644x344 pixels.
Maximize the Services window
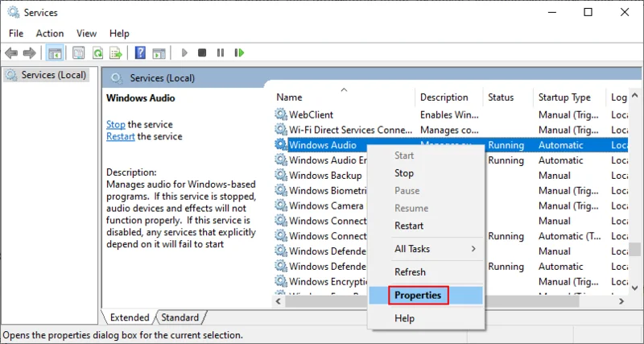pyautogui.click(x=588, y=12)
